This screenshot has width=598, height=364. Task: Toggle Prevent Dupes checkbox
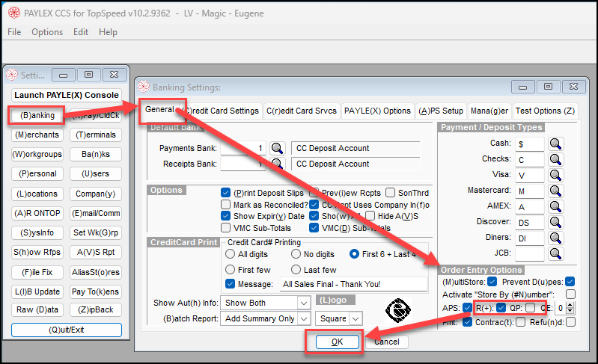pyautogui.click(x=570, y=282)
